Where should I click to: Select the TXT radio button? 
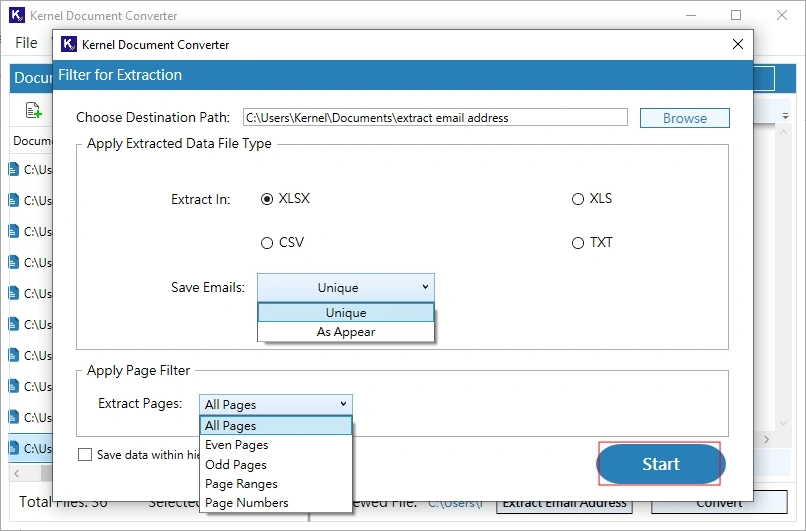click(x=578, y=243)
